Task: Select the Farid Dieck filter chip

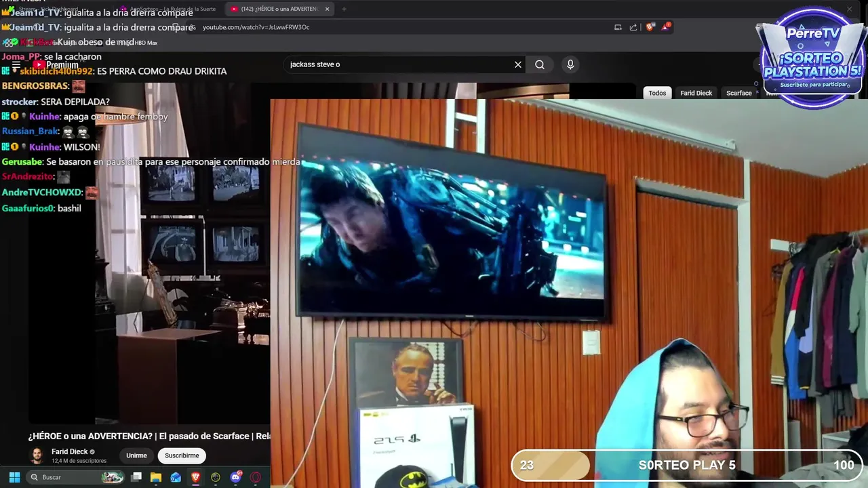Action: click(x=696, y=93)
